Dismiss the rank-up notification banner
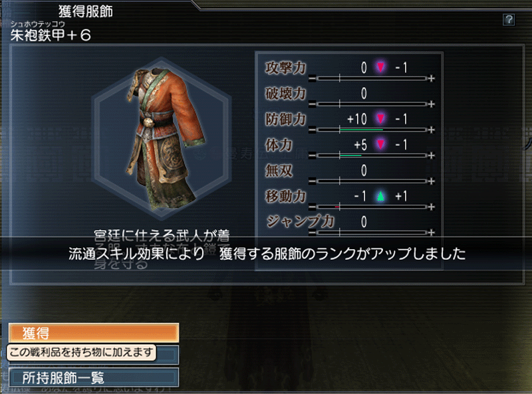 click(x=267, y=254)
